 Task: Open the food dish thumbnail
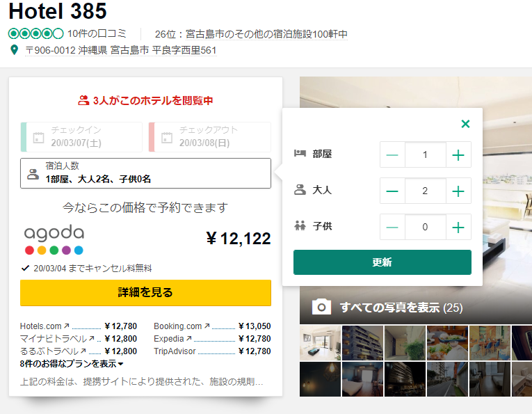tap(447, 343)
